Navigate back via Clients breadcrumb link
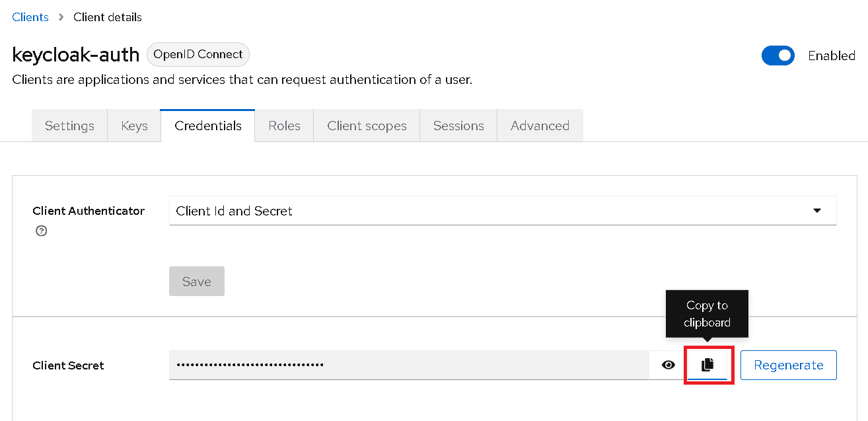This screenshot has height=421, width=868. pyautogui.click(x=30, y=17)
